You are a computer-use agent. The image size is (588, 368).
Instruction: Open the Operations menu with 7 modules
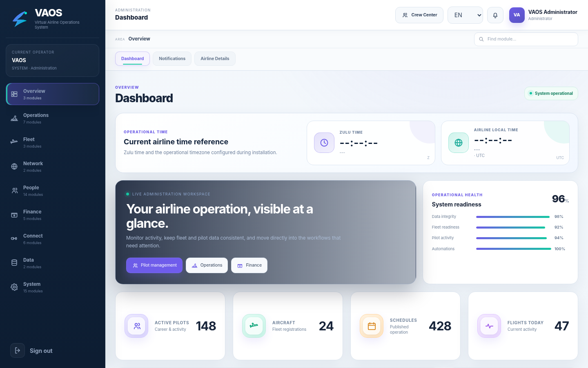pyautogui.click(x=53, y=118)
